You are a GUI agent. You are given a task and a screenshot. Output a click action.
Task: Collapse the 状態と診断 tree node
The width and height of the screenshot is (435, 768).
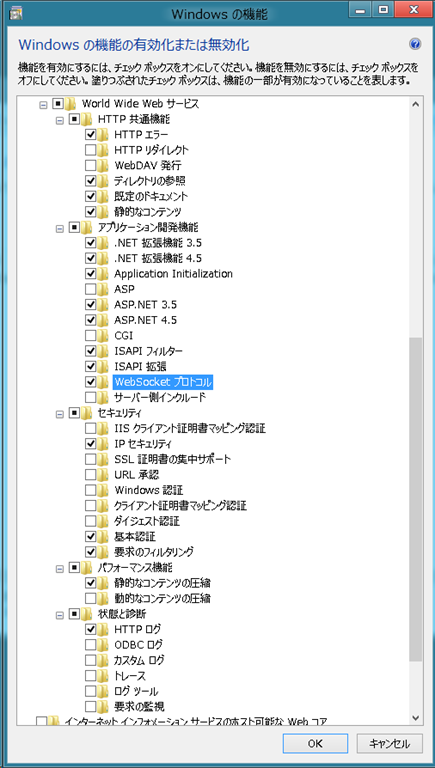[60, 614]
